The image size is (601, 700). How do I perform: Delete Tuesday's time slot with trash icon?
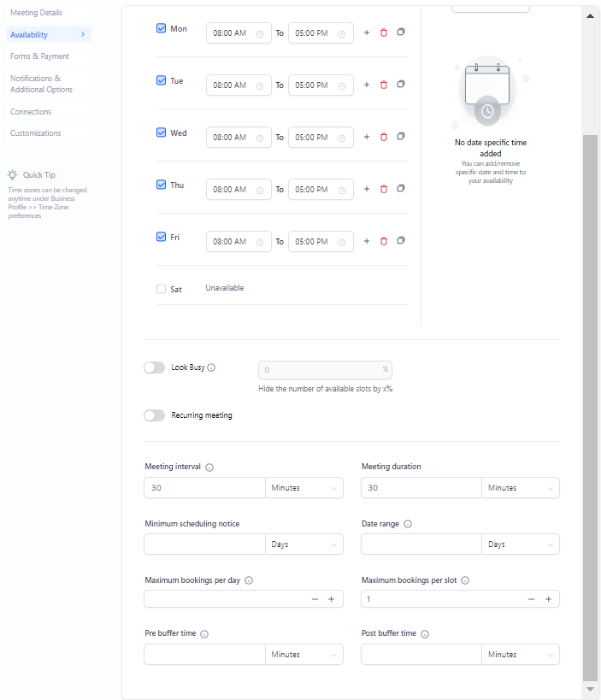[x=383, y=85]
